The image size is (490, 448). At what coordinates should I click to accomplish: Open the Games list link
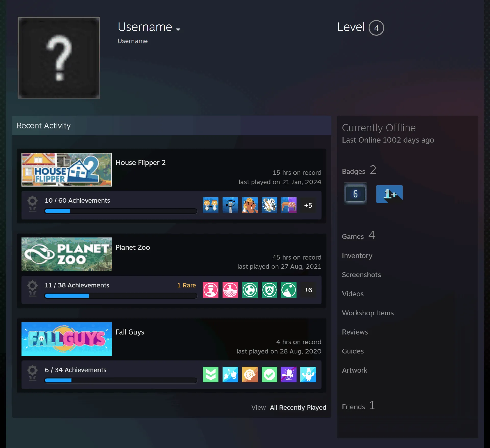[358, 235]
